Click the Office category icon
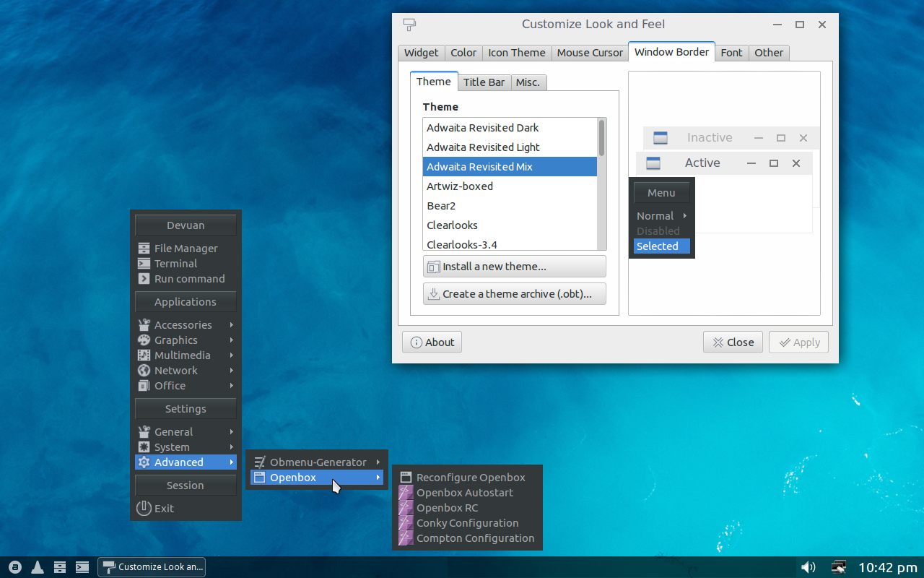This screenshot has width=924, height=578. tap(144, 386)
